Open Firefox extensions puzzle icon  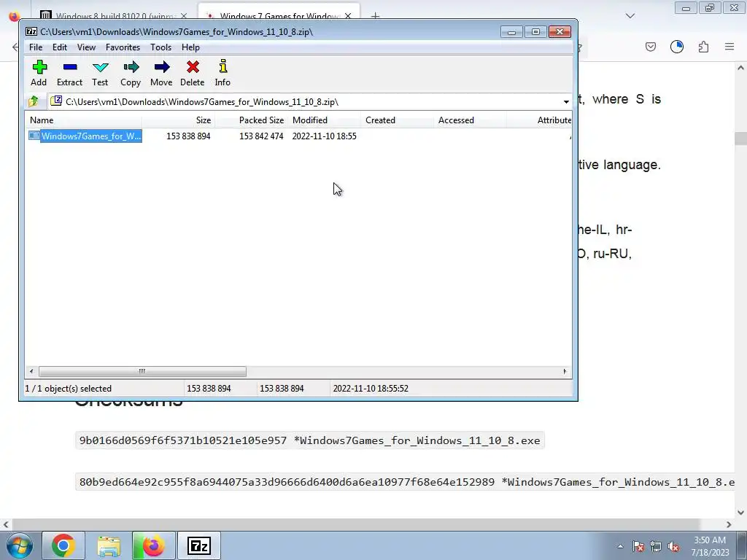703,47
